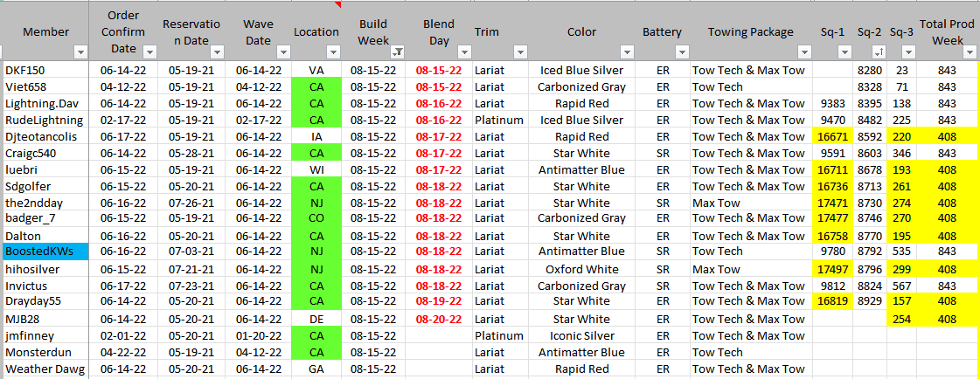Image resolution: width=980 pixels, height=379 pixels.
Task: Open the Location column filter arrow
Action: (x=333, y=52)
